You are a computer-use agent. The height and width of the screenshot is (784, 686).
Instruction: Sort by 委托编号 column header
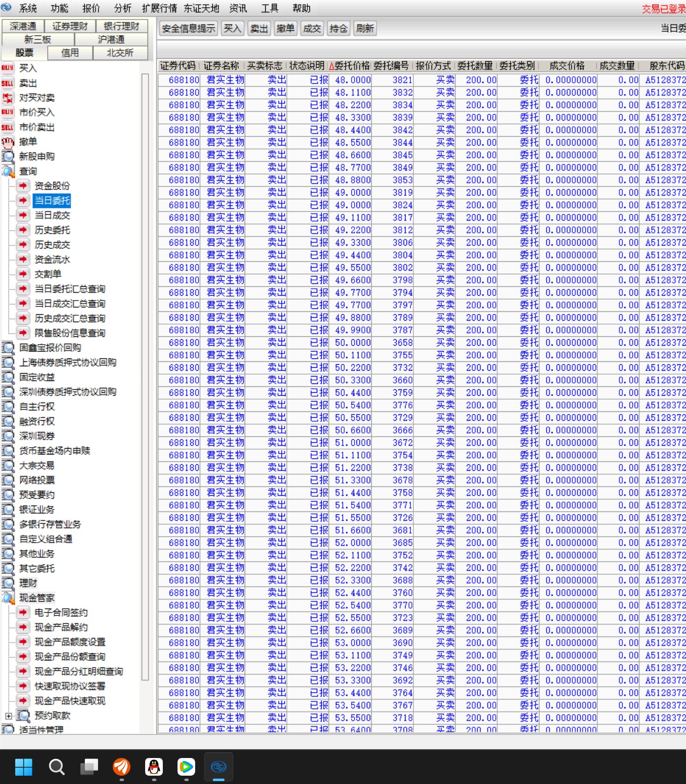point(391,66)
